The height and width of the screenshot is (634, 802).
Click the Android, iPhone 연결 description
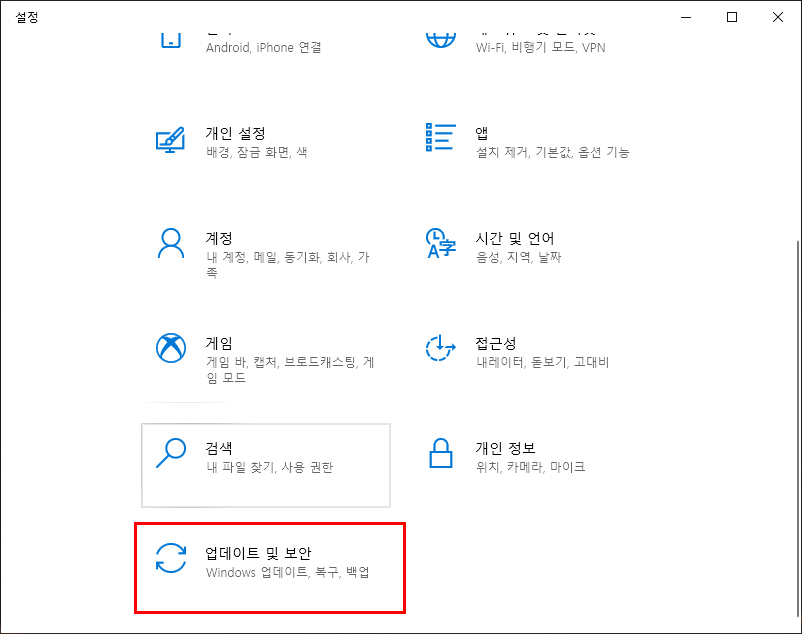coord(263,48)
